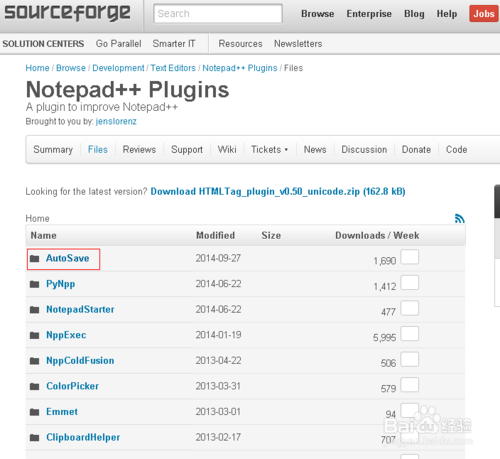Tick the checkbox in the AutoSave row
This screenshot has width=500, height=459.
410,257
